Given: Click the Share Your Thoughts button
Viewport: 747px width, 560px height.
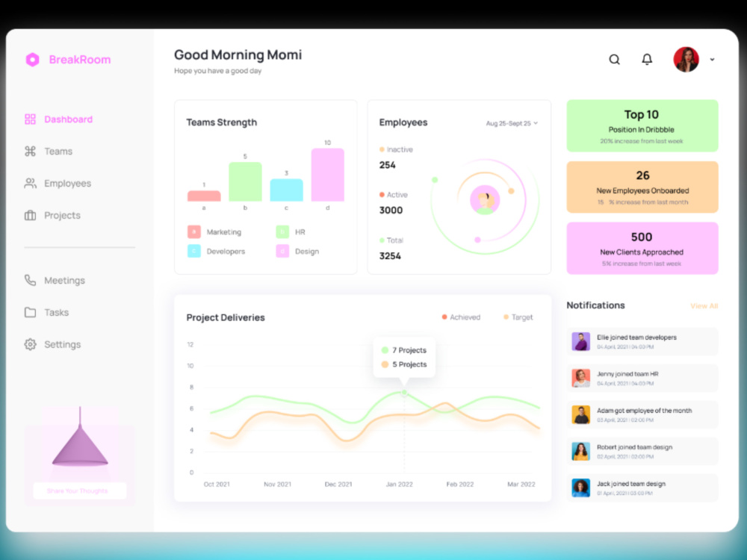Looking at the screenshot, I should [80, 491].
